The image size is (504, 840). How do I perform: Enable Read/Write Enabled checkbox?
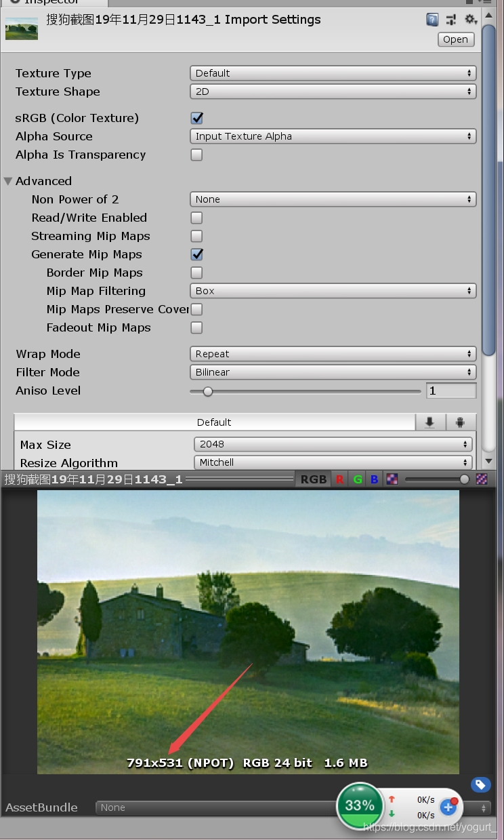pos(197,218)
